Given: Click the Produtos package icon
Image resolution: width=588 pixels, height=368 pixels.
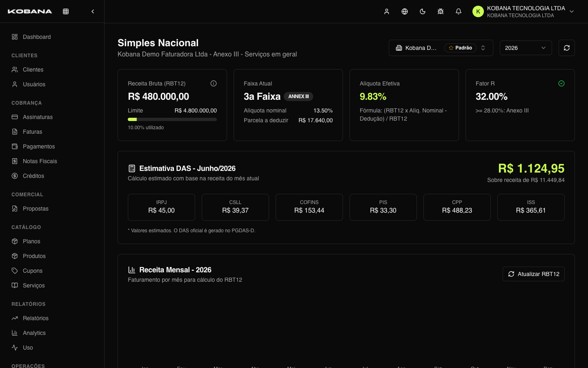Looking at the screenshot, I should coord(15,256).
